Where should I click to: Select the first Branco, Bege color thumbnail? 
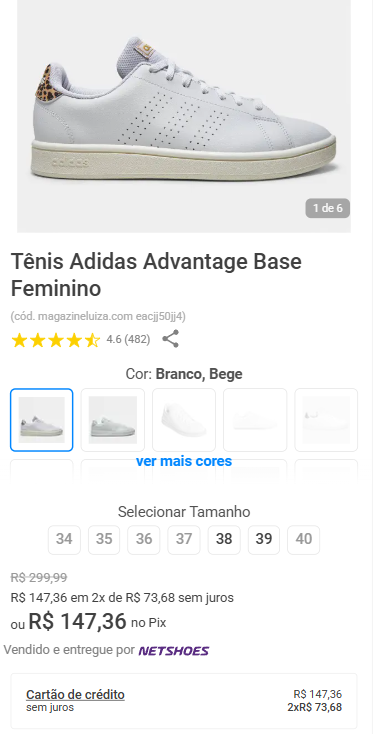click(42, 420)
